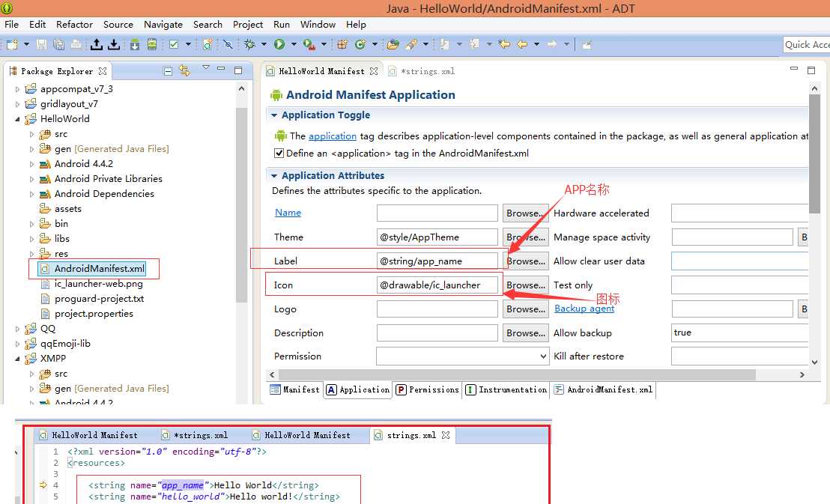The image size is (830, 504).
Task: Expand the QQ project
Action: (x=17, y=329)
